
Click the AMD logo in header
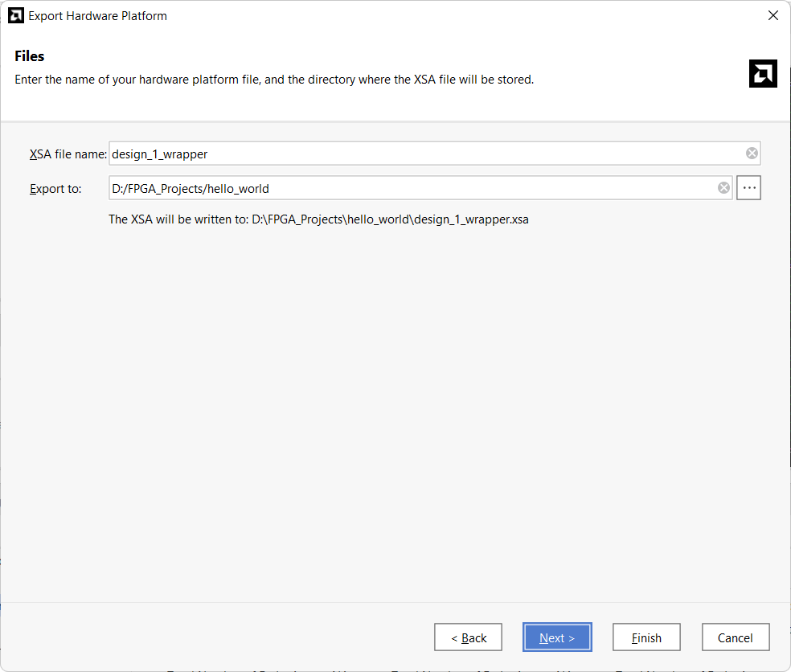point(762,73)
